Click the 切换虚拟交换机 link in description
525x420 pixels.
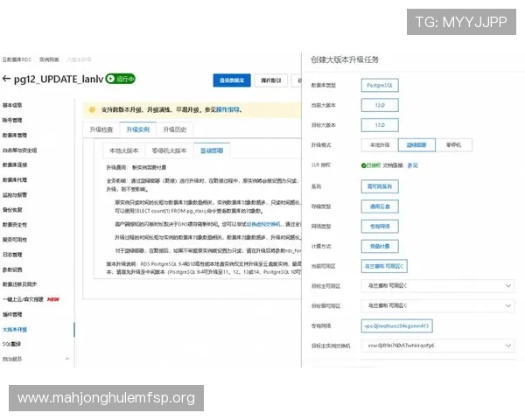point(263,224)
